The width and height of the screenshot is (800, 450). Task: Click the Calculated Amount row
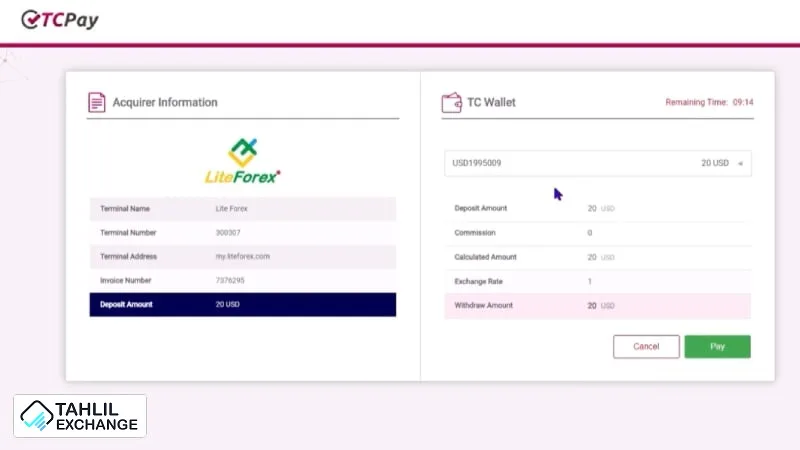click(597, 257)
